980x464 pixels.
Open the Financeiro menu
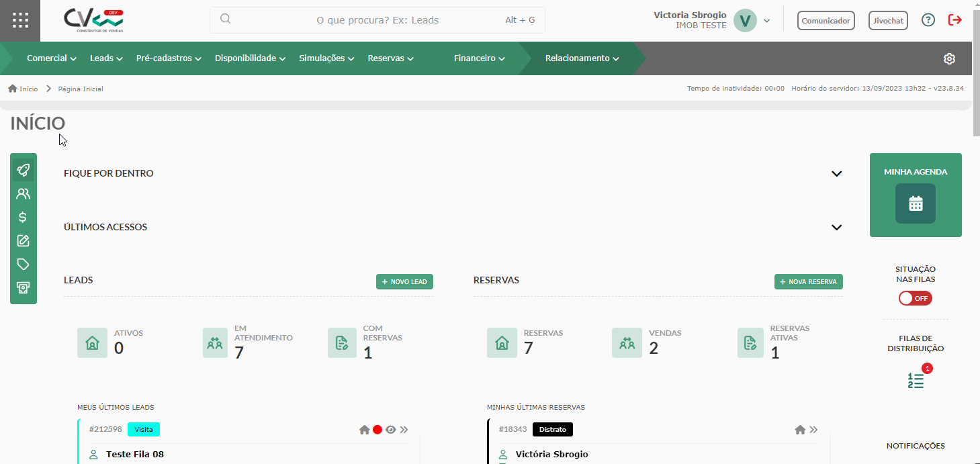click(480, 58)
